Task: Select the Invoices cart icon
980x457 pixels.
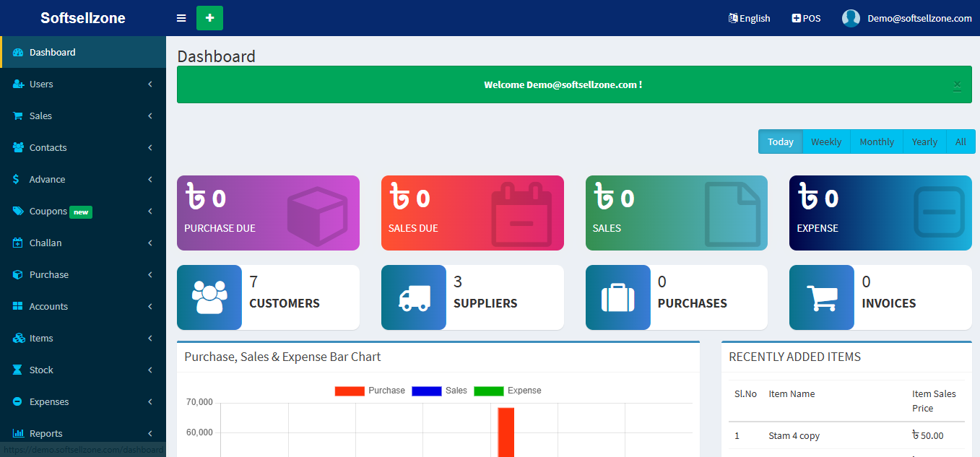Action: pos(821,297)
